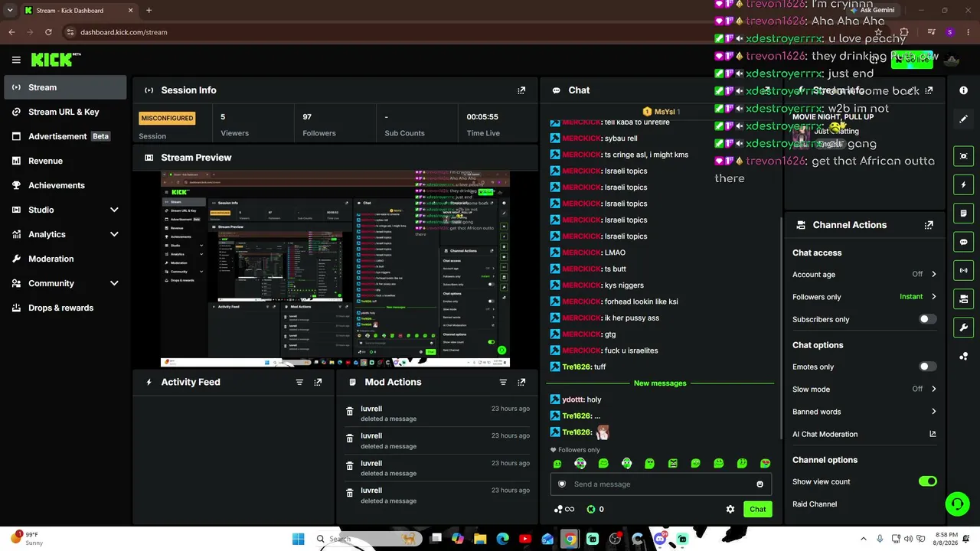Open Mod Actions filter menu

click(503, 382)
